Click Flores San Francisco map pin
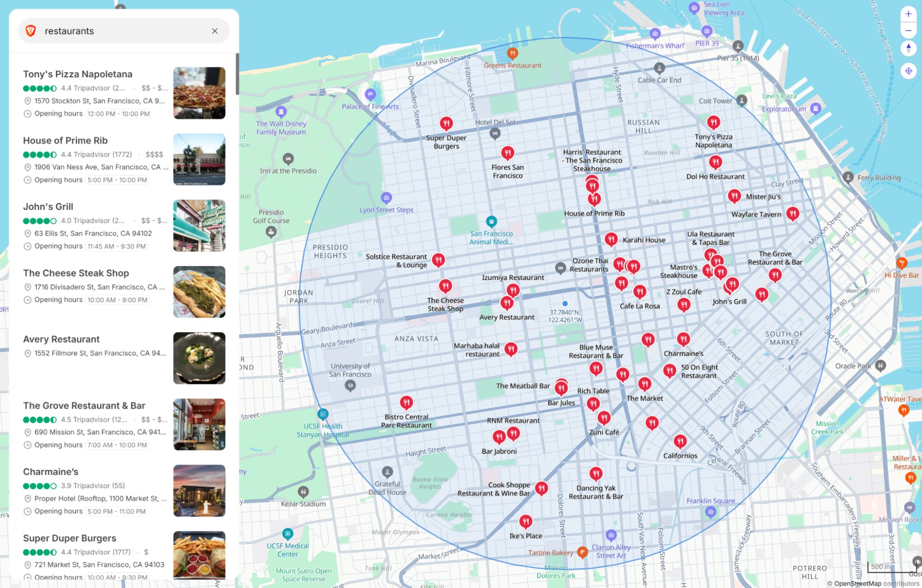Screen dimensions: 922x588 point(507,154)
